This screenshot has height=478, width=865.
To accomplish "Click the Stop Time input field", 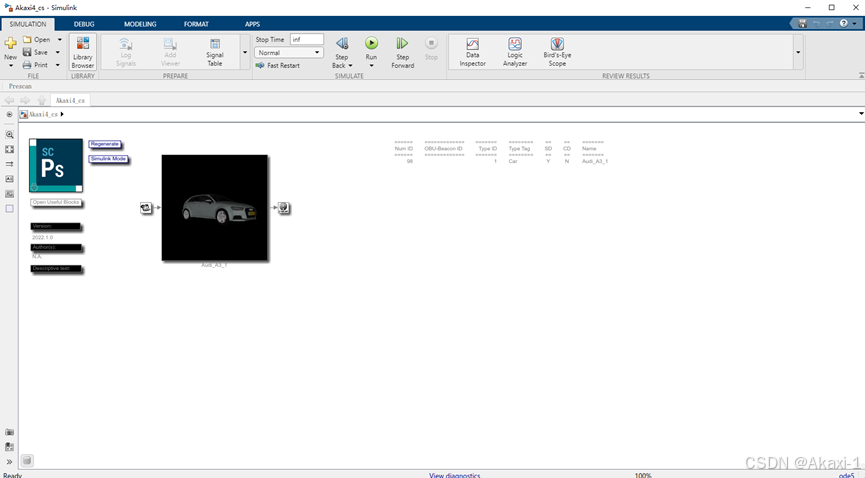I will [307, 39].
